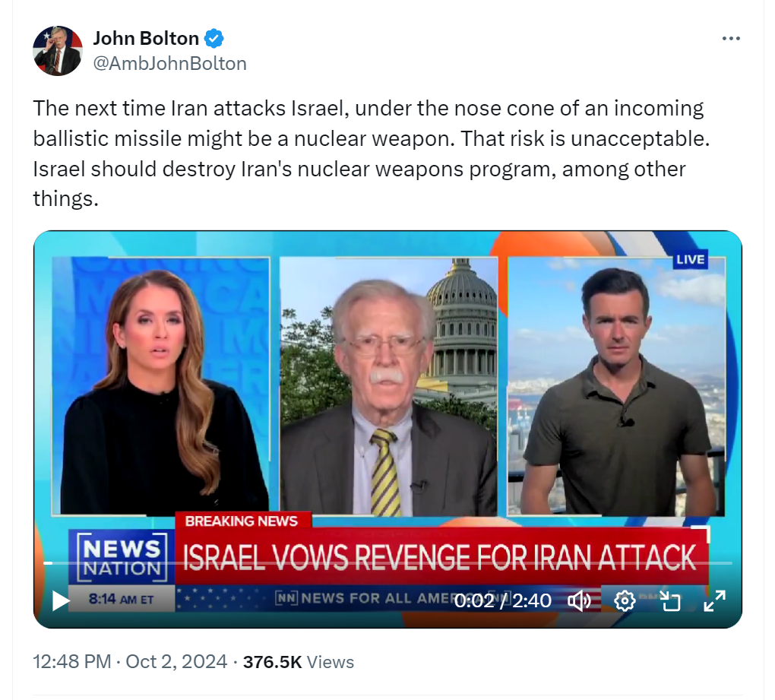Screen dimensions: 775x700
Task: Click the blue verified badge
Action: pos(214,39)
